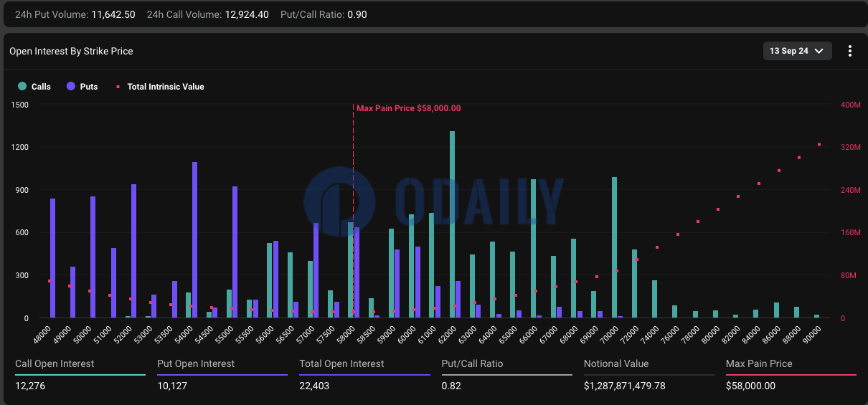Image resolution: width=868 pixels, height=405 pixels.
Task: Click the call bar at strike 61000
Action: coord(431,265)
